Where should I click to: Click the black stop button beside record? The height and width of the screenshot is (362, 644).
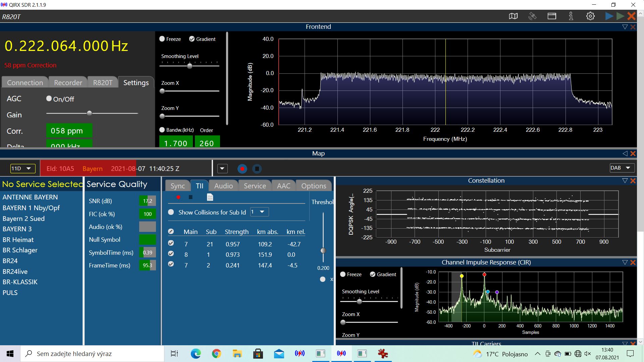pos(257,169)
